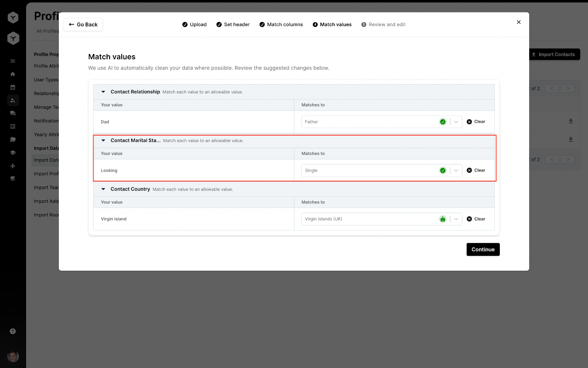Select the Review and edit step
588x368 pixels.
coord(383,24)
